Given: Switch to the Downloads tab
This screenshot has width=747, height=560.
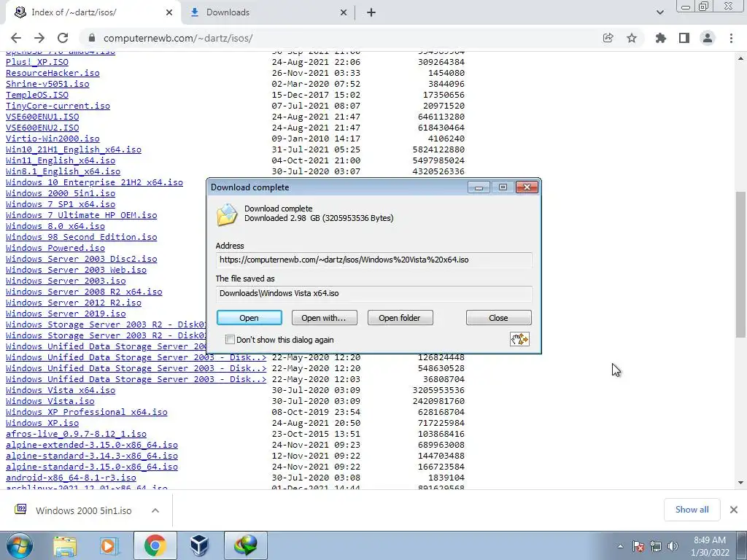Looking at the screenshot, I should click(268, 12).
